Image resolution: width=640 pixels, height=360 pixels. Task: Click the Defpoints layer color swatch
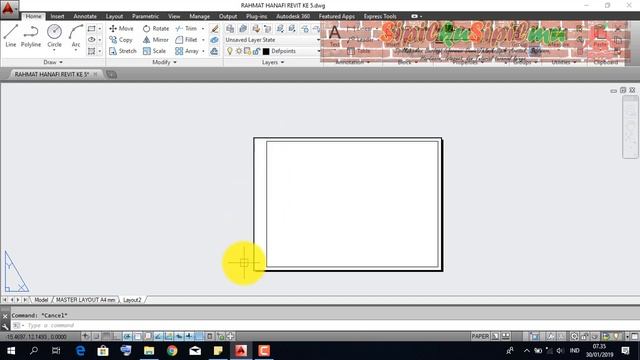(x=266, y=51)
